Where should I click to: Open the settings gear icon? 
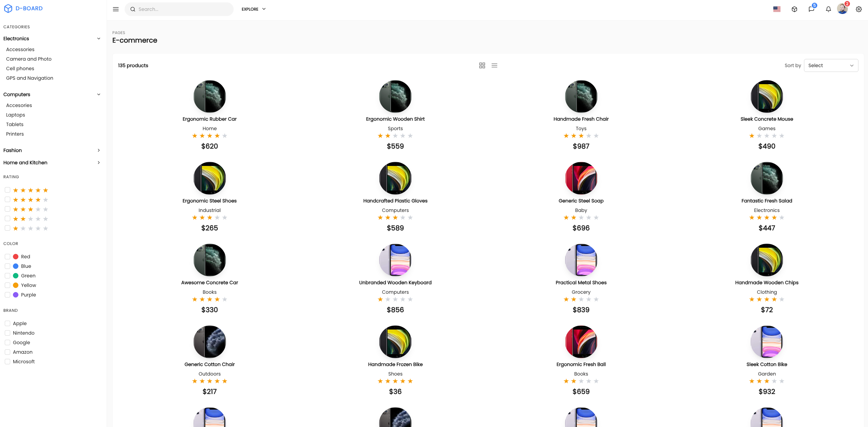(x=859, y=9)
